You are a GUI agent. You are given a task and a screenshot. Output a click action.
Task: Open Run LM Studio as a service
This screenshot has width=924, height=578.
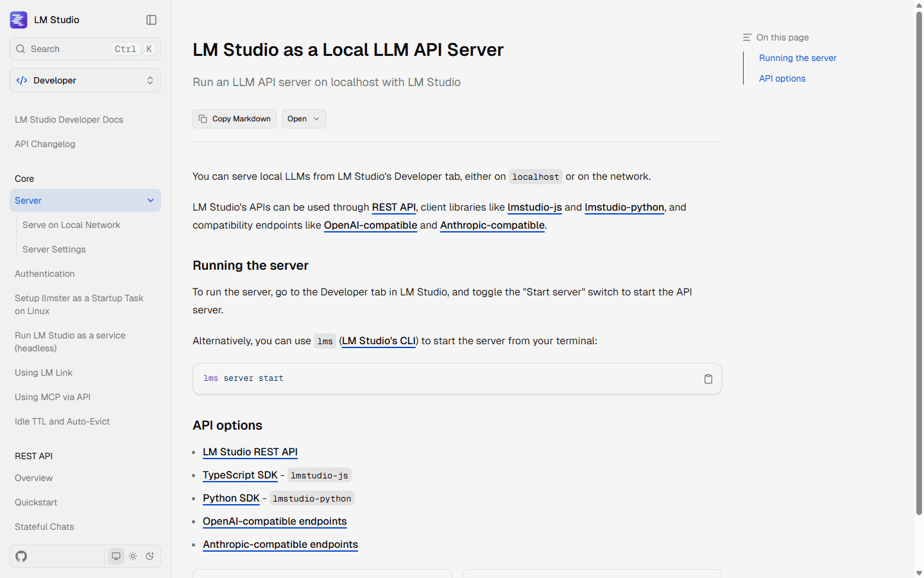click(70, 342)
